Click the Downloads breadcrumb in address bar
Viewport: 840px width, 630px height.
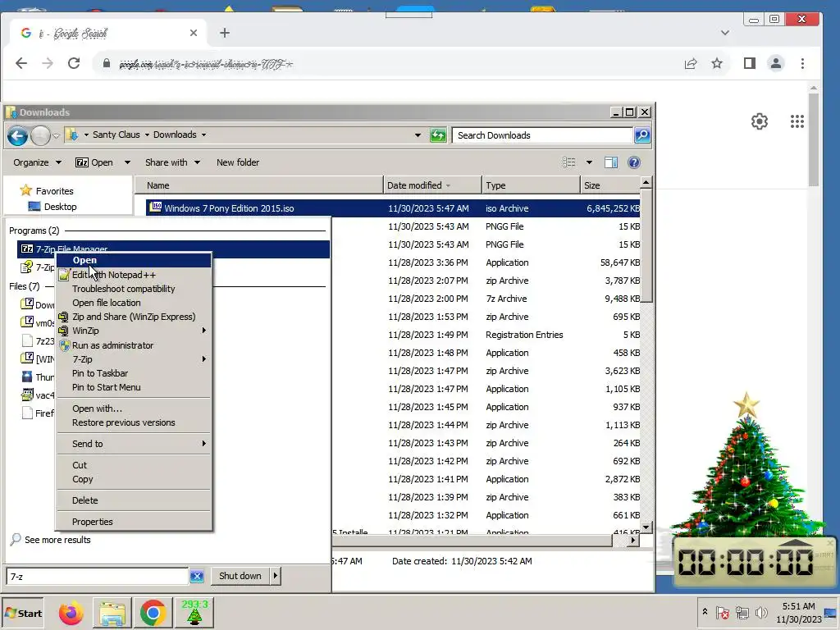tap(175, 135)
